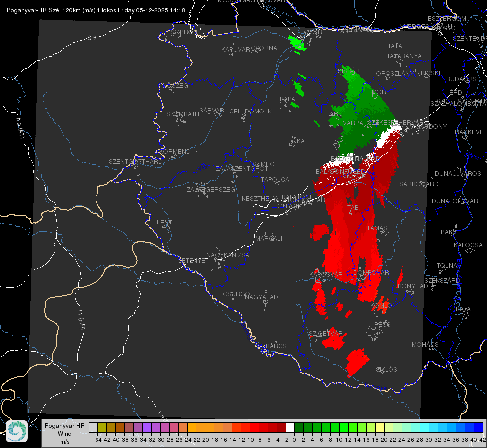This screenshot has height=448, width=487.
Task: Click the 'TATA' city label
Action: (x=395, y=46)
